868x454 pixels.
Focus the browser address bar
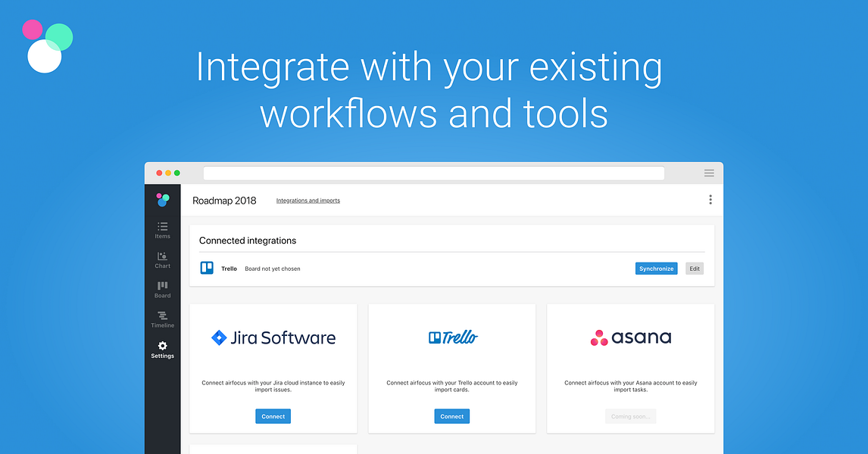[434, 173]
